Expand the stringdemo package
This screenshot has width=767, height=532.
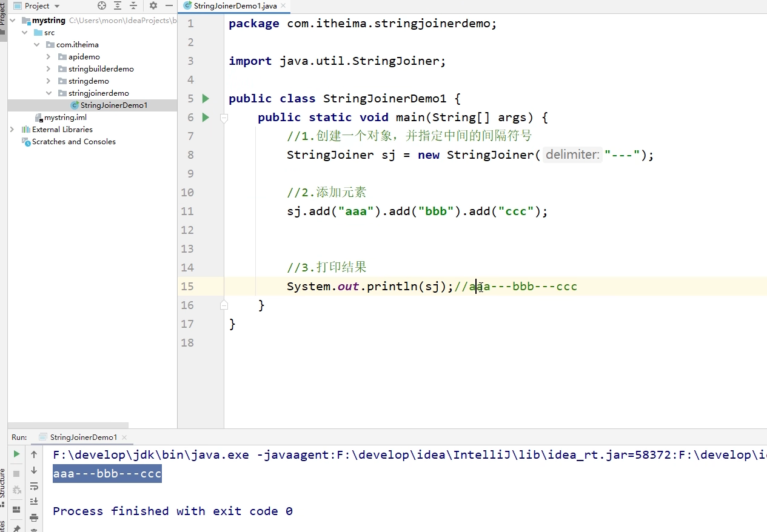click(49, 81)
